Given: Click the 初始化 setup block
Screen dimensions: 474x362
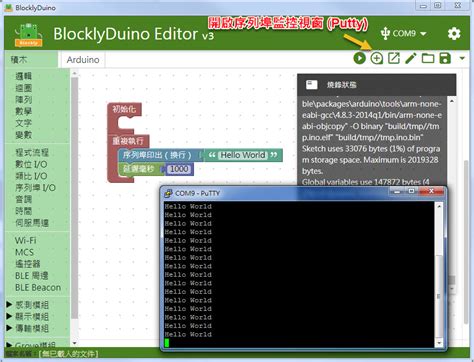Looking at the screenshot, I should (x=124, y=109).
